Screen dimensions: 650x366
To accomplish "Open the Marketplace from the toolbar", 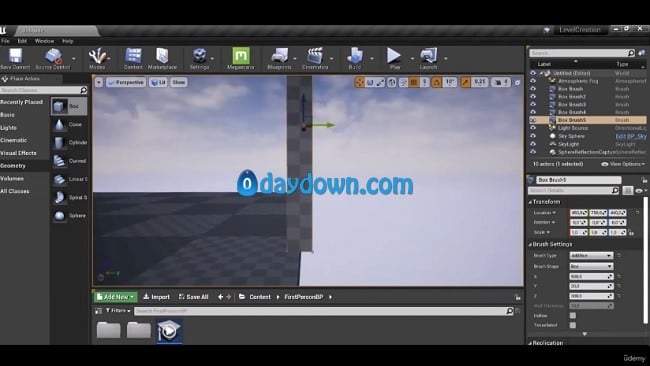I will [x=162, y=56].
